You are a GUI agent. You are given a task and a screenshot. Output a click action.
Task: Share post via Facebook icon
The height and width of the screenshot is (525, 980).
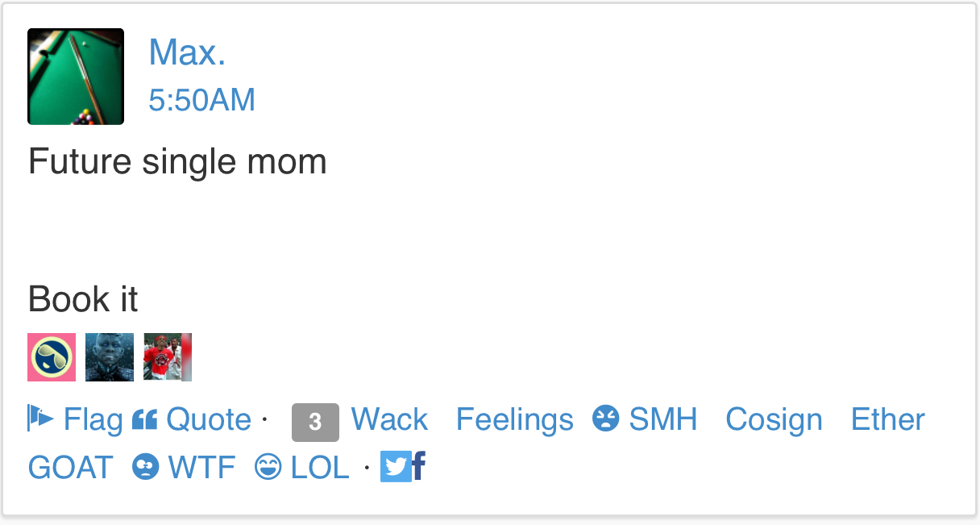tap(419, 466)
